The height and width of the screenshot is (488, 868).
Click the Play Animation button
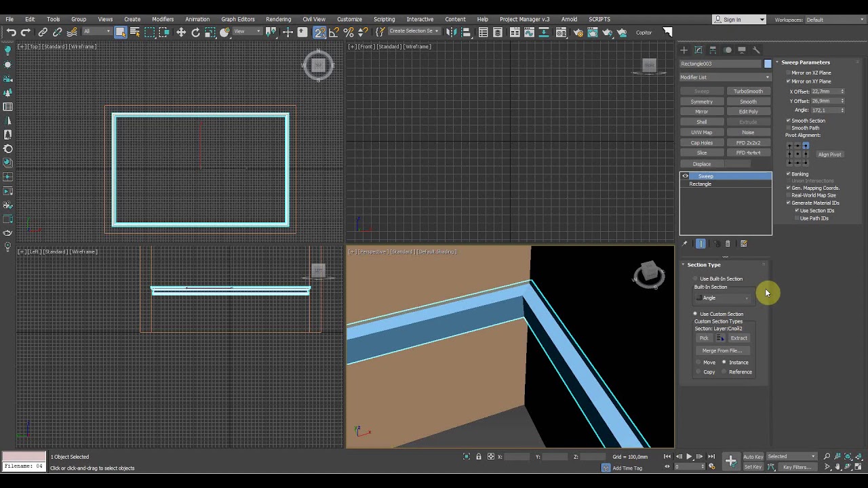point(689,457)
